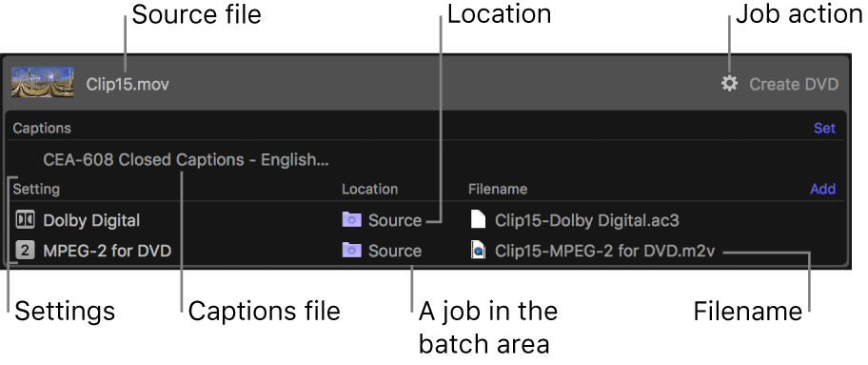Edit the Clip15-MPEG-2 for DVD.m2v filename
The width and height of the screenshot is (868, 365).
605,251
